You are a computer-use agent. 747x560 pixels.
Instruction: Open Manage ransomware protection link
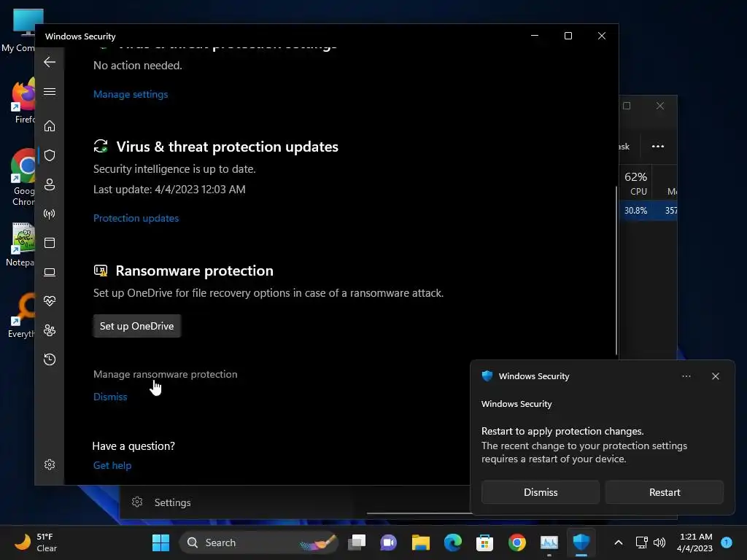point(166,374)
